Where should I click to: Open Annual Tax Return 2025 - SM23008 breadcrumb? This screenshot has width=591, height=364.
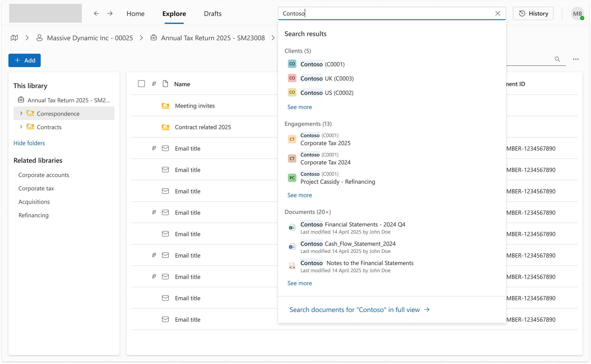coord(213,38)
